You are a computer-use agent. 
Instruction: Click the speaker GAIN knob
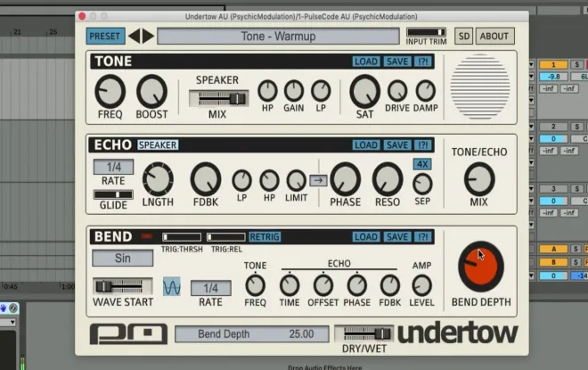(x=294, y=90)
